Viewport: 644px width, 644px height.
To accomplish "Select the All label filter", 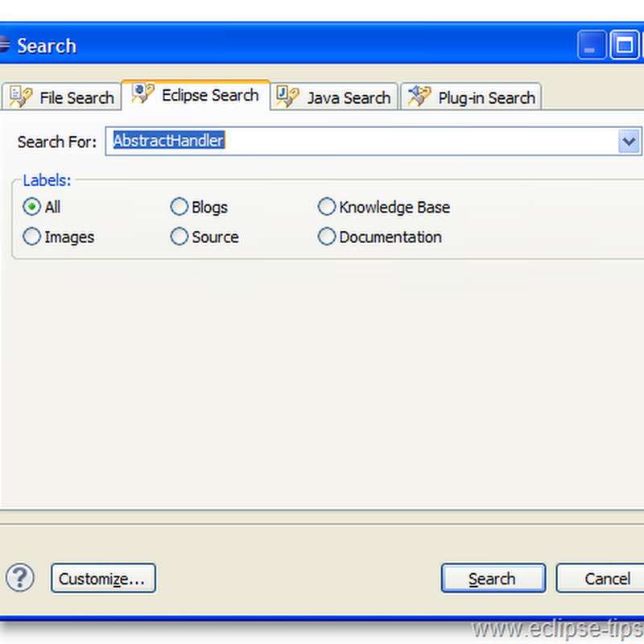I will 31,207.
